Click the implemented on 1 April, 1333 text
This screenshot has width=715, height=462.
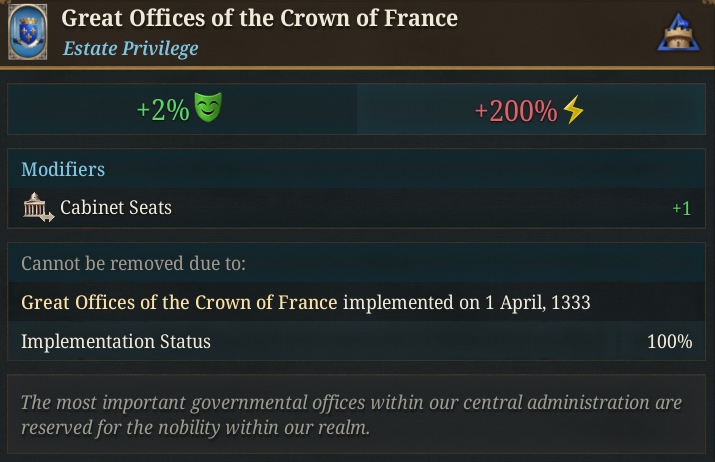pyautogui.click(x=466, y=302)
